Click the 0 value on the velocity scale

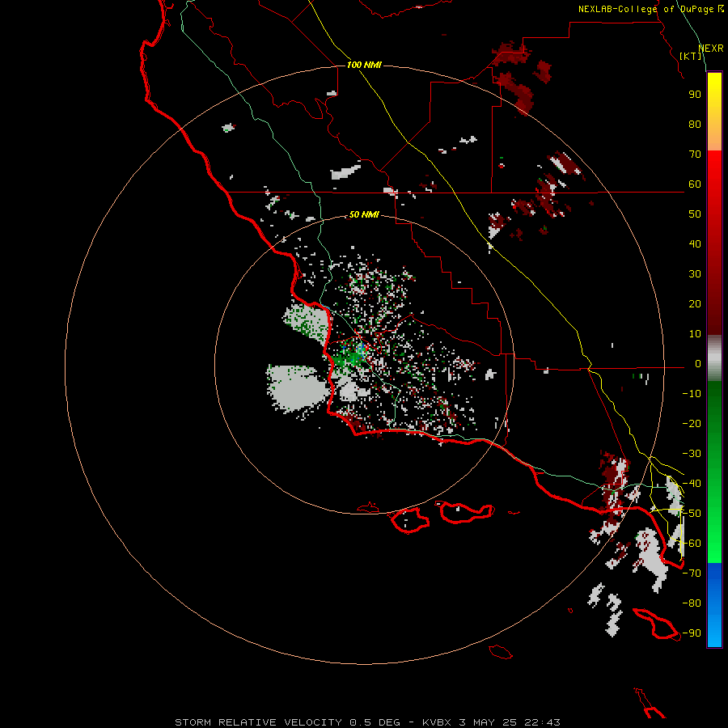[x=697, y=364]
